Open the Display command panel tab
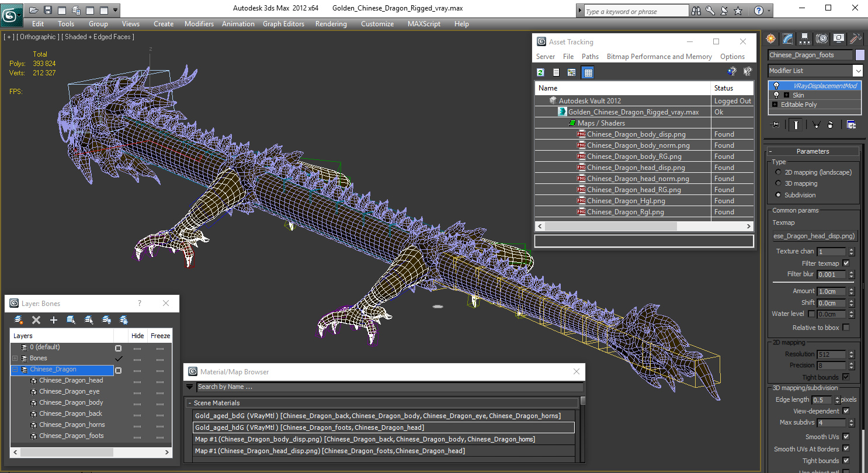Viewport: 868px width, 473px height. click(x=839, y=39)
